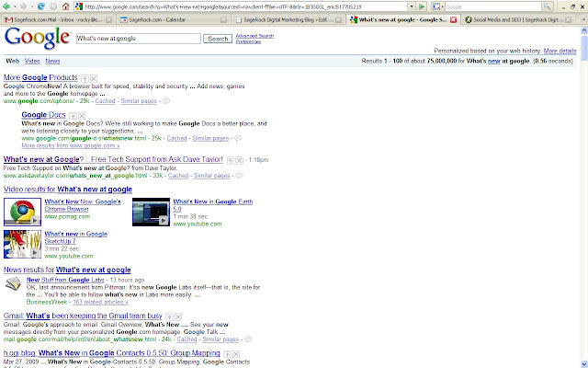Click the green Go arrow beside the URL

422,6
